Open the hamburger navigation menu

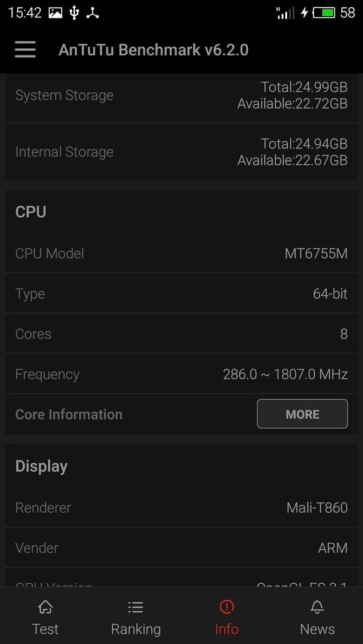(x=25, y=49)
